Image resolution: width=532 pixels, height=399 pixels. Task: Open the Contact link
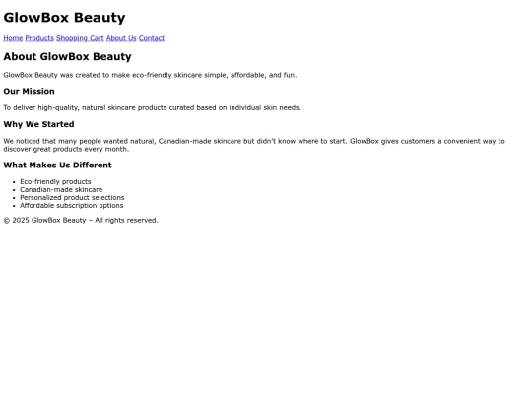pyautogui.click(x=152, y=38)
